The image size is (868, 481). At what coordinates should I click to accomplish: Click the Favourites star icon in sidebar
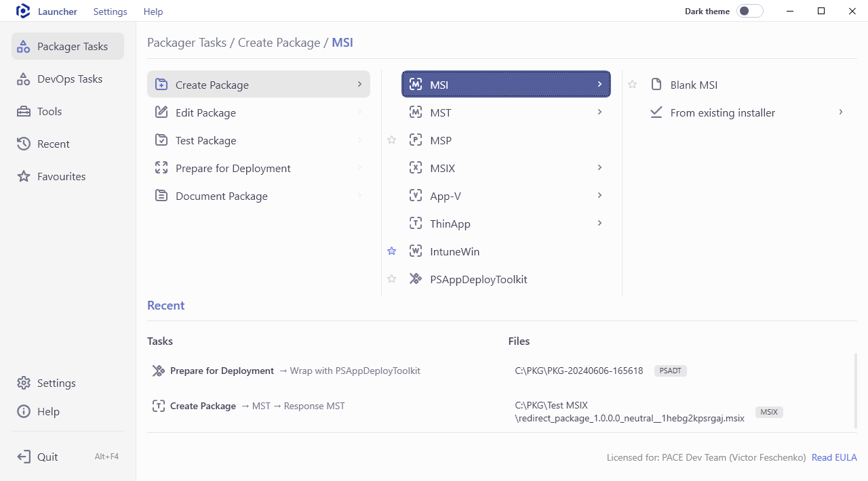click(24, 176)
